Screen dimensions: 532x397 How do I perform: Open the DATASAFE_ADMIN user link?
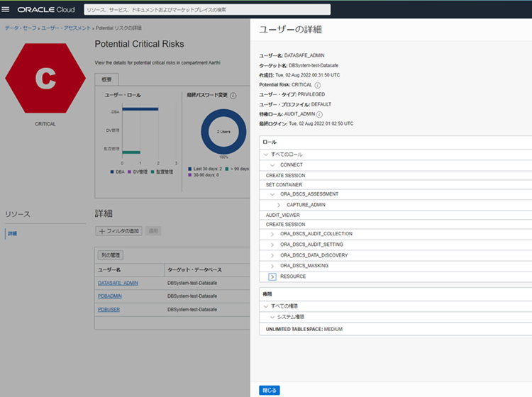pos(118,283)
